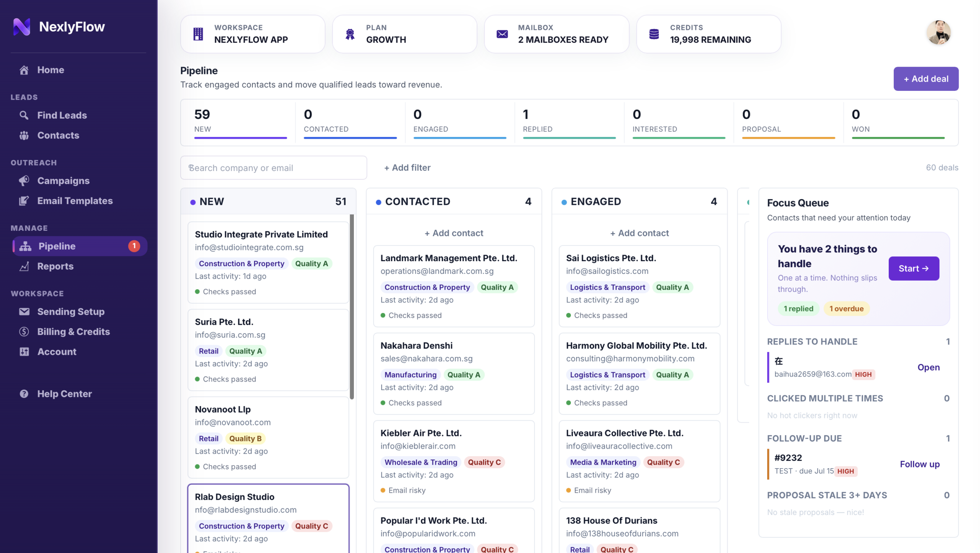Click the "FOLLOW-UP DUE" section heading
Screen dimensions: 980x553
tap(804, 438)
